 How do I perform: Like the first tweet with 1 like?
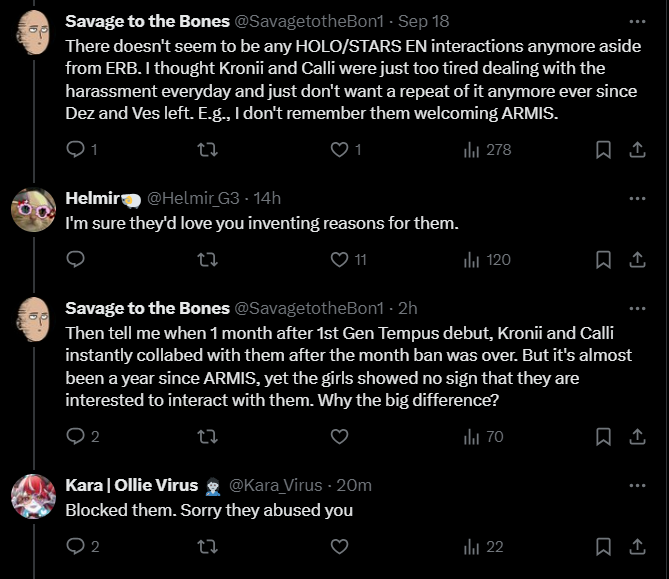pyautogui.click(x=339, y=149)
